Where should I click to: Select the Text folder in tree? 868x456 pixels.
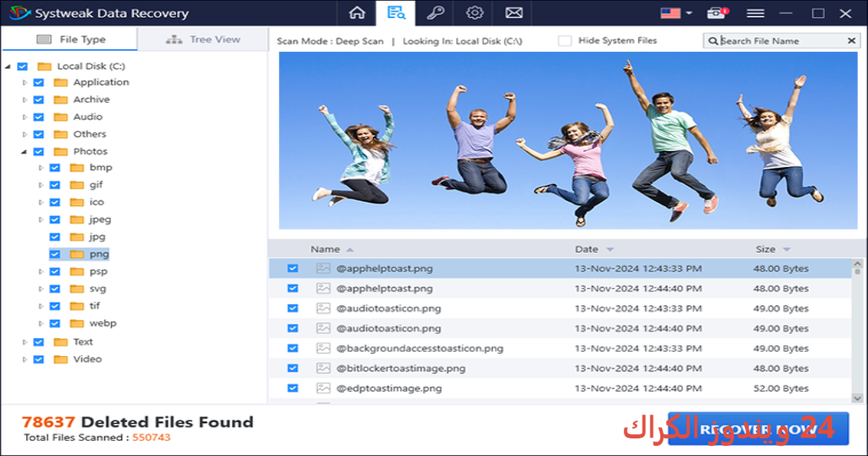83,342
